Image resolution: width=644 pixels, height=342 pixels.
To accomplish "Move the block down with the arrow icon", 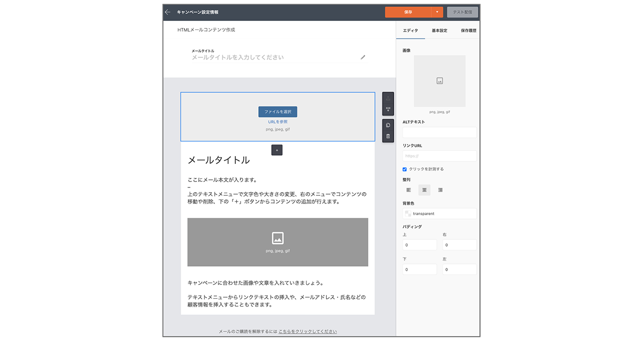I will [x=388, y=109].
